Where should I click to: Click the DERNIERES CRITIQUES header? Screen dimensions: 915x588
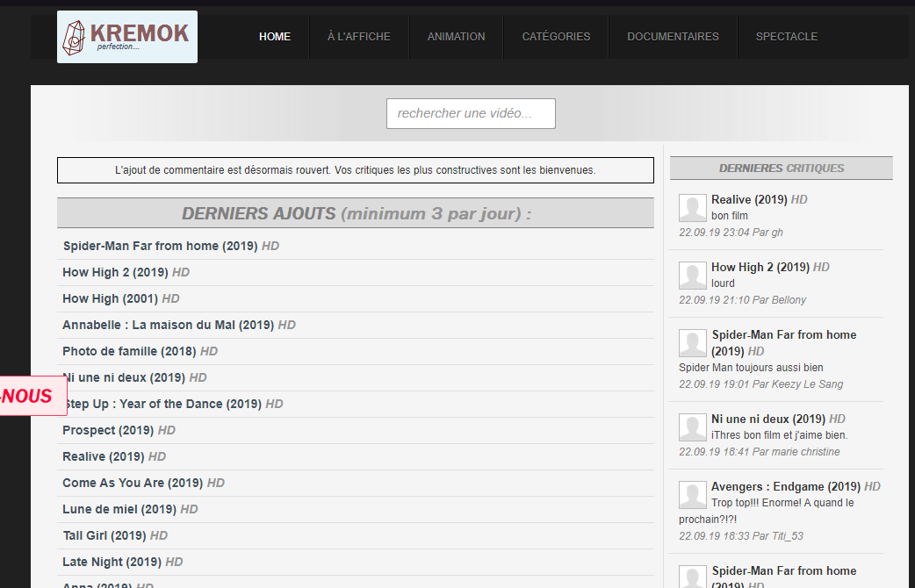click(x=782, y=168)
